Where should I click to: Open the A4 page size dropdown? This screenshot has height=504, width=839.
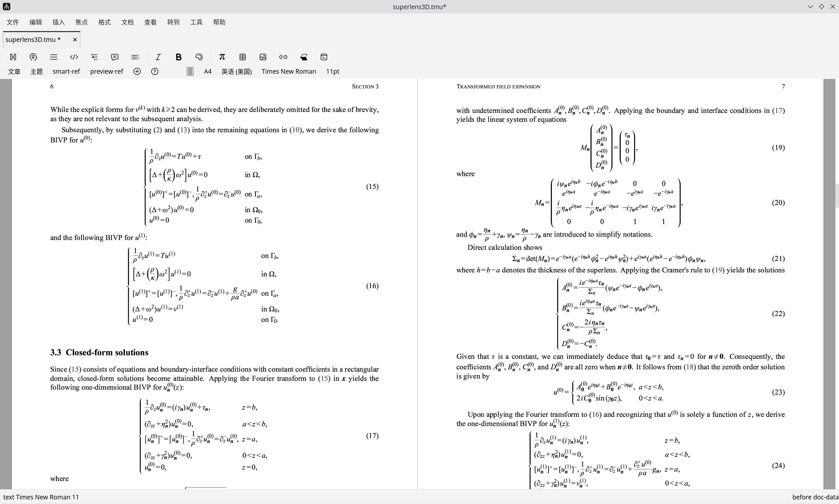click(207, 71)
